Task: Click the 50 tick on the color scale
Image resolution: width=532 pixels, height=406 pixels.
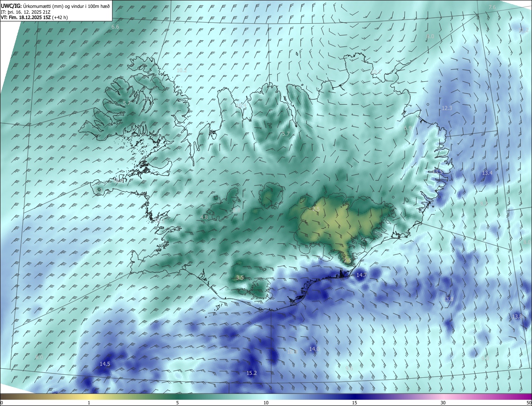Action: point(529,403)
